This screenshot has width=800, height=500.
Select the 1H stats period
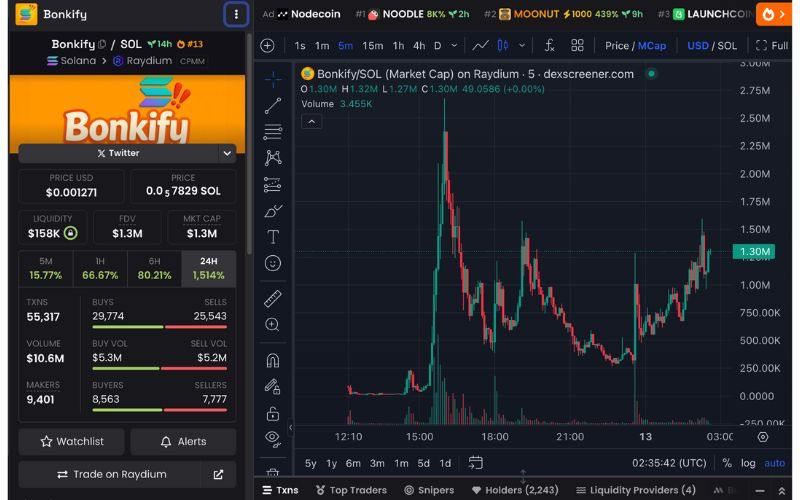coord(100,268)
